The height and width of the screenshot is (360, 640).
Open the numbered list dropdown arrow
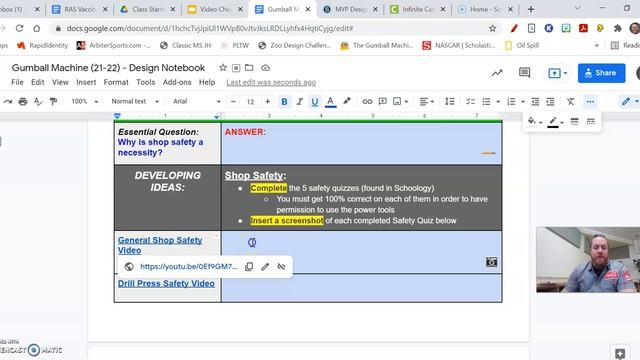click(523, 102)
